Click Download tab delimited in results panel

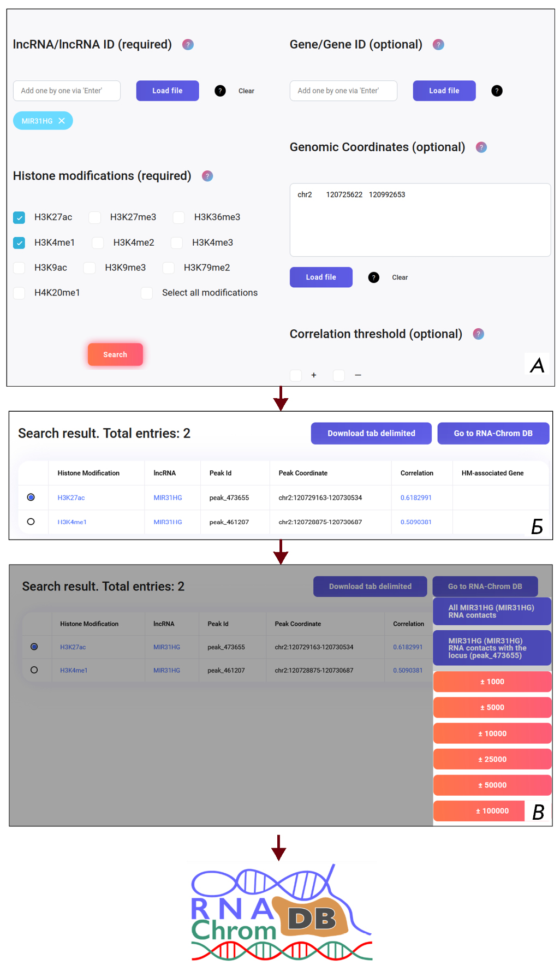coord(371,433)
